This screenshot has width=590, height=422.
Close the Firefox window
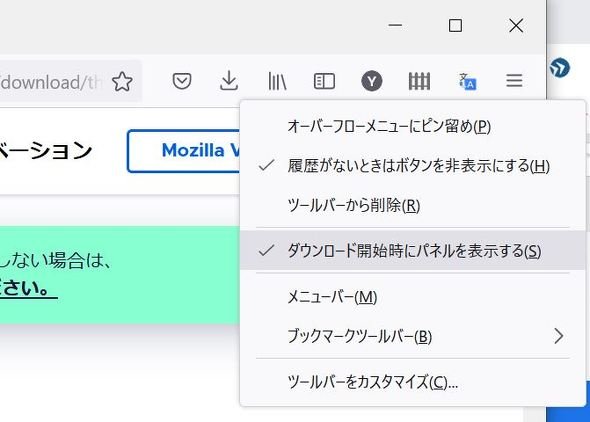point(516,26)
